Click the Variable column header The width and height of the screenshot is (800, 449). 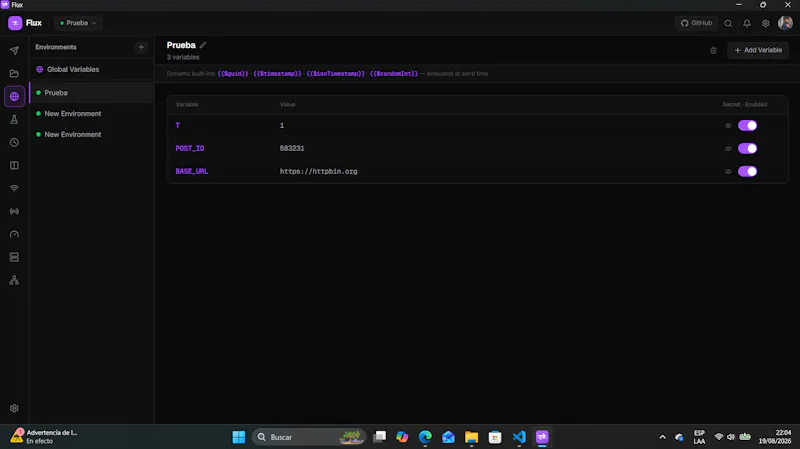click(x=187, y=104)
